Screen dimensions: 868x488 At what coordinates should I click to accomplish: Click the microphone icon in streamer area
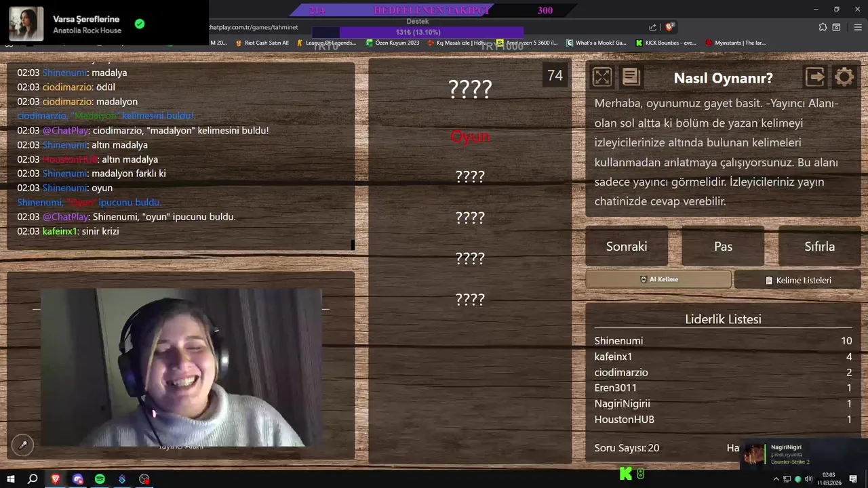tap(22, 445)
